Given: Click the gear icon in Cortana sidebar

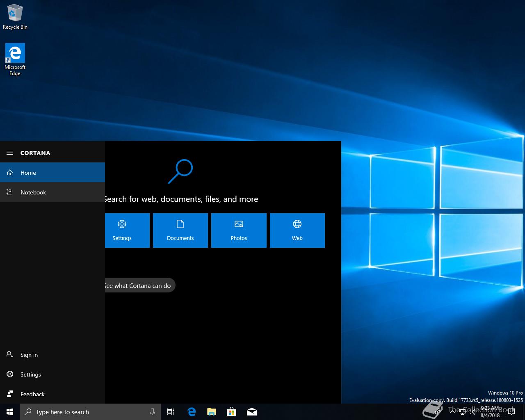Looking at the screenshot, I should [10, 374].
